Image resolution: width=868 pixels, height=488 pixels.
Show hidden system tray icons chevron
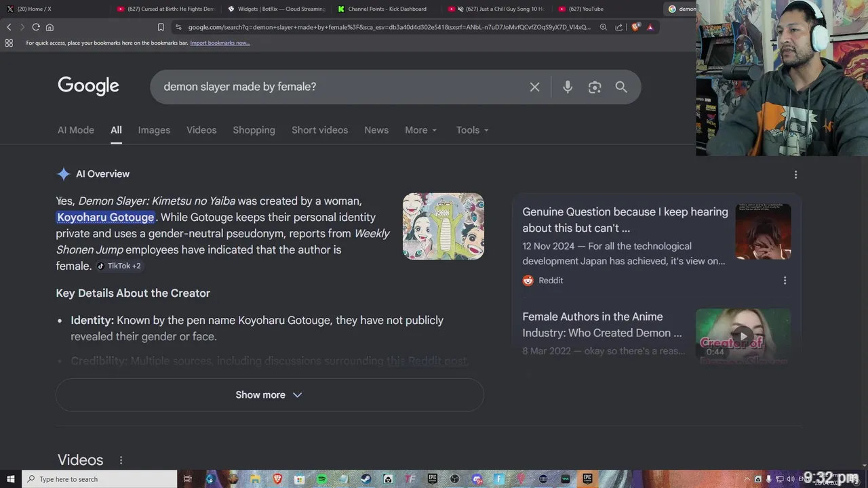tap(747, 479)
